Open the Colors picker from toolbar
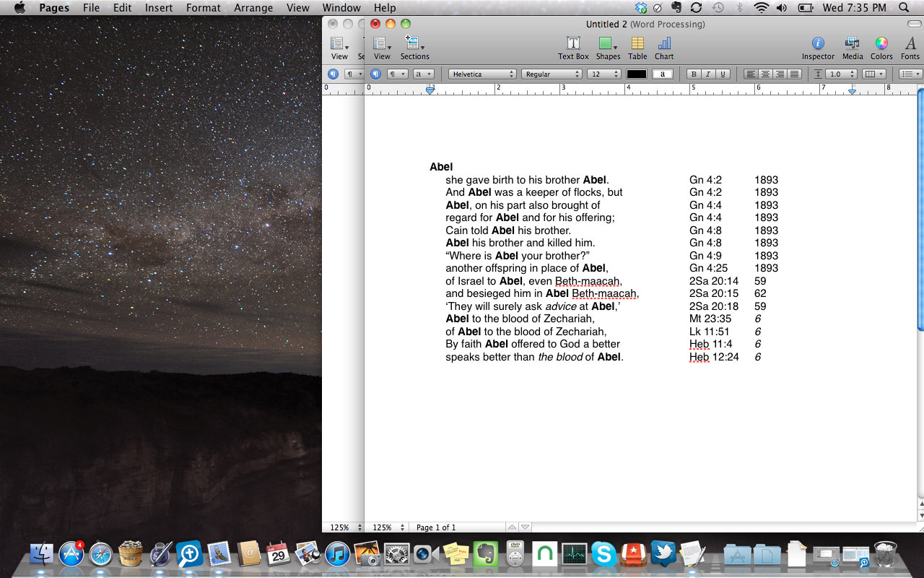Viewport: 924px width, 578px height. [881, 48]
